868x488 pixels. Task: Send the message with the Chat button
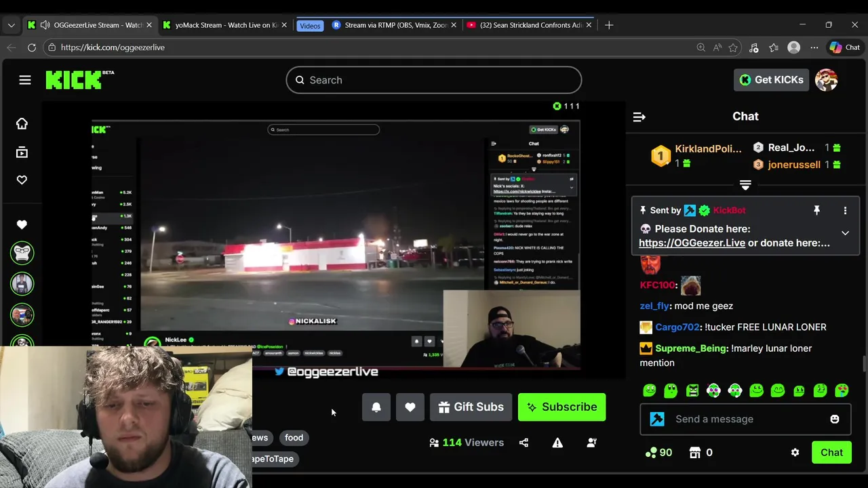click(x=831, y=452)
